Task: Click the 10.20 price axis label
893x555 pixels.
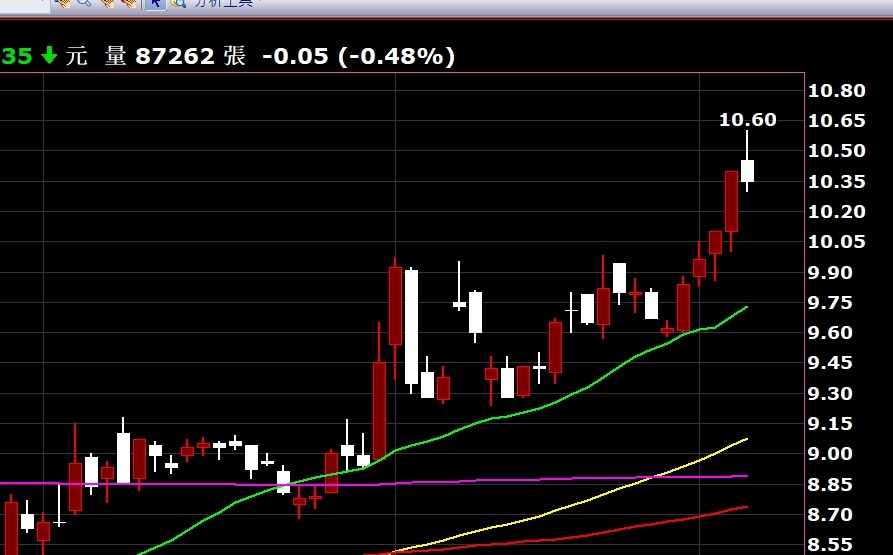Action: [x=837, y=212]
